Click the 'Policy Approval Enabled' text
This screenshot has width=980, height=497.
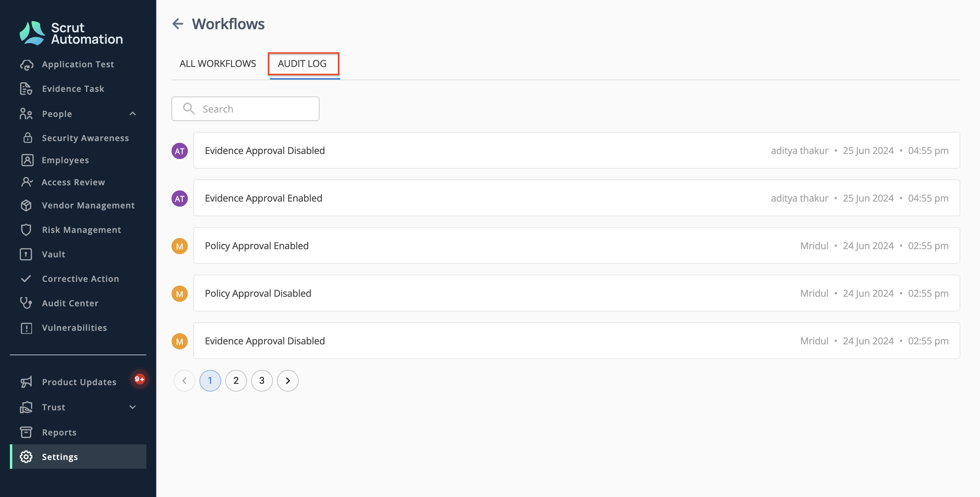(x=257, y=246)
